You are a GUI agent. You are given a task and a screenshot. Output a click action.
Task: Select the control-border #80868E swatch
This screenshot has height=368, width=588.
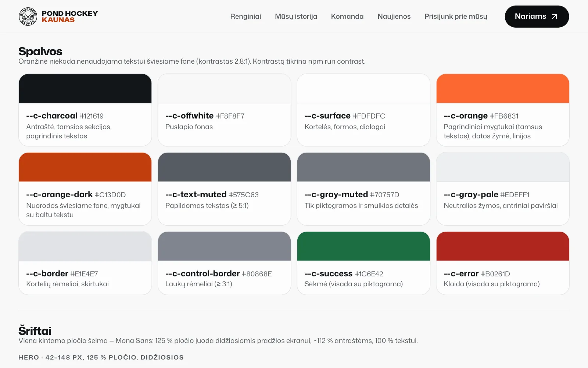(x=224, y=246)
